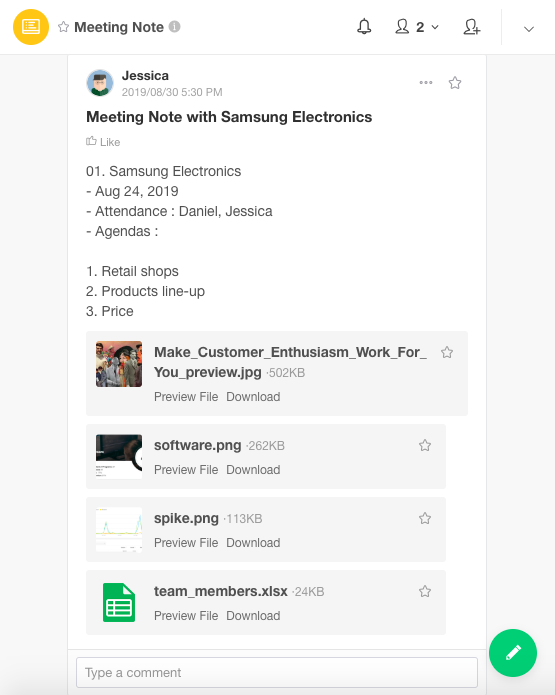
Task: Expand the members count dropdown
Action: [417, 27]
